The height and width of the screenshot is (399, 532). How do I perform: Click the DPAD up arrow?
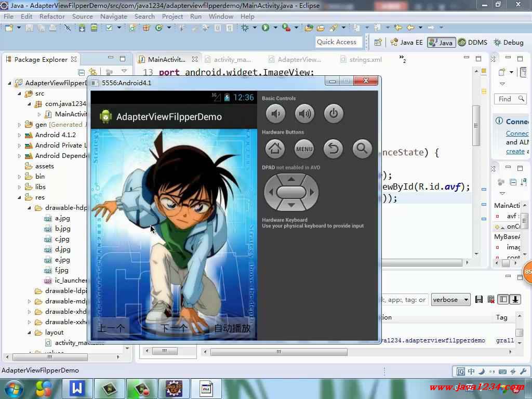click(291, 179)
